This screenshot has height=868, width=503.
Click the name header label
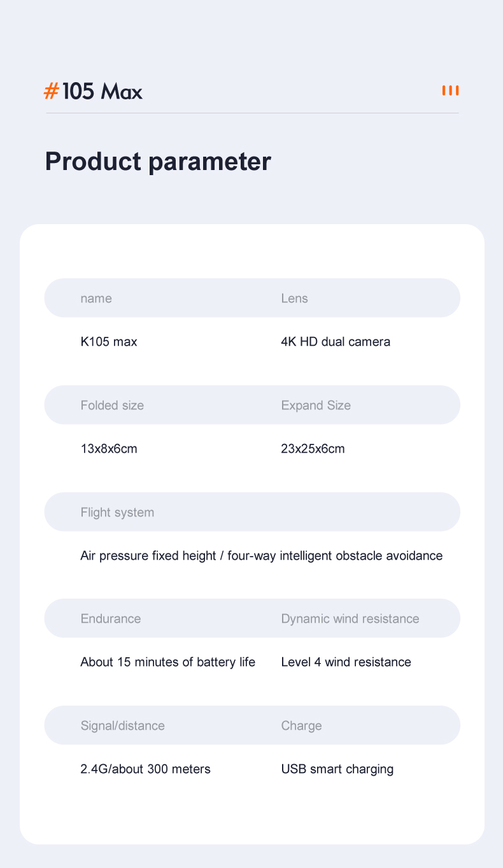point(96,298)
